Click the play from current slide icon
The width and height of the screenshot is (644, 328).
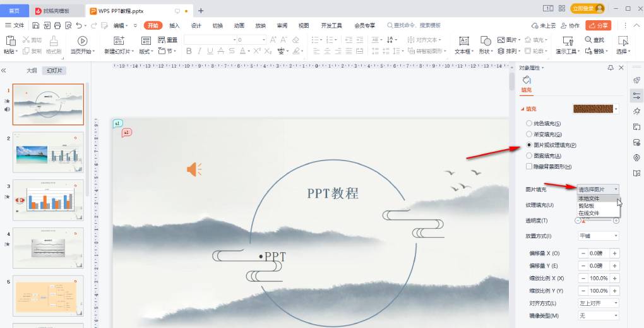(82, 40)
